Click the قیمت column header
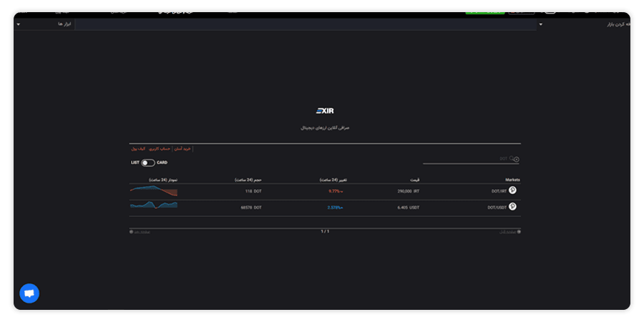Screen dimensions: 644x322 tap(415, 180)
